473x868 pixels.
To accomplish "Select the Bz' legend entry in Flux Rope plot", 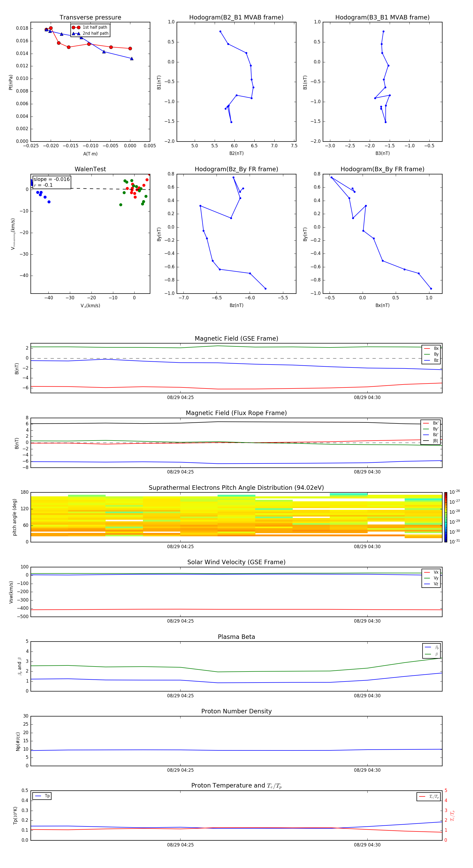I will click(x=431, y=435).
